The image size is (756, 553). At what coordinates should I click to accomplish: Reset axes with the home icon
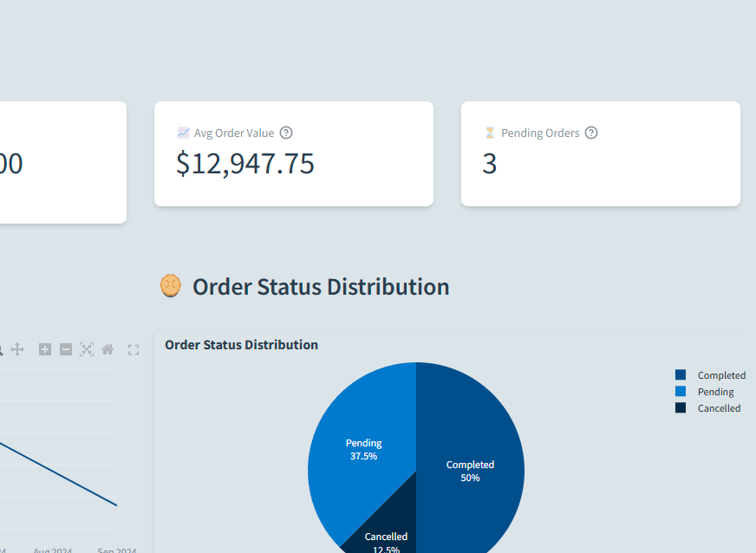click(x=108, y=349)
